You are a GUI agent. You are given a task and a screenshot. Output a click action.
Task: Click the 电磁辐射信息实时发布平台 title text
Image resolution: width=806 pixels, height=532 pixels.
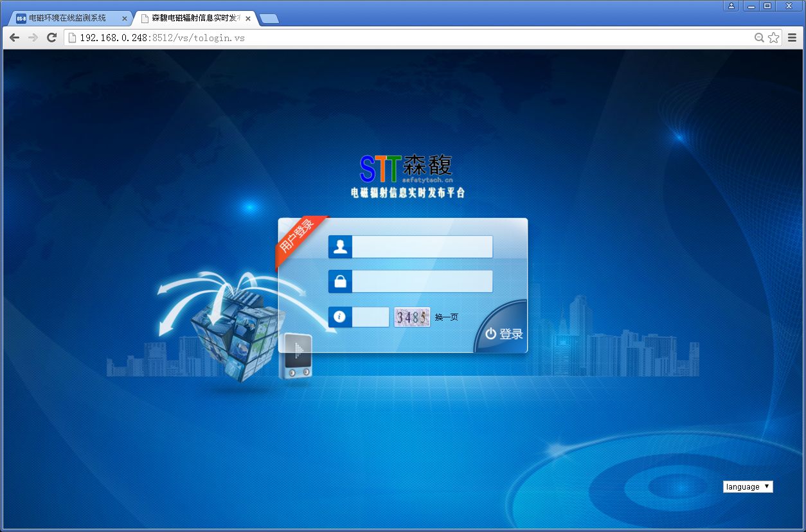point(407,193)
